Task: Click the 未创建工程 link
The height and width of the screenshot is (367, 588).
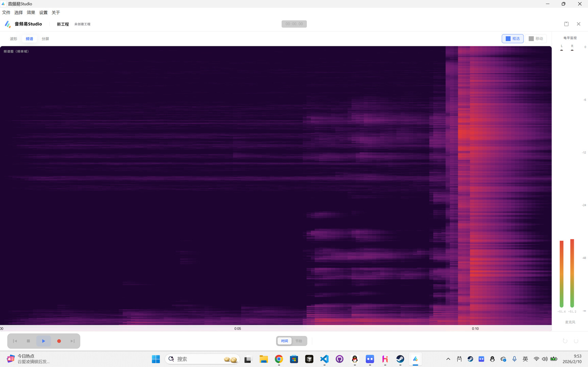Action: (x=82, y=24)
